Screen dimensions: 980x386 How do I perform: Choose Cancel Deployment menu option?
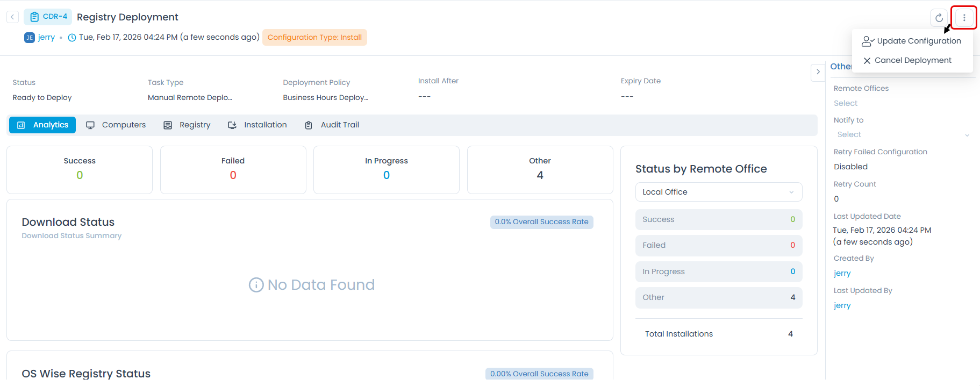coord(908,60)
